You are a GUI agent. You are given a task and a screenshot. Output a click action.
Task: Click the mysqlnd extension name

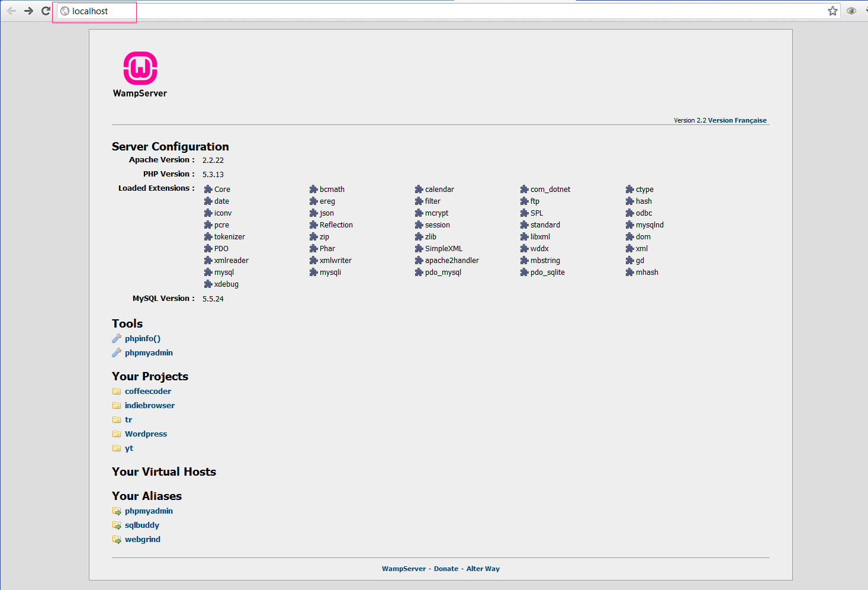tap(650, 225)
